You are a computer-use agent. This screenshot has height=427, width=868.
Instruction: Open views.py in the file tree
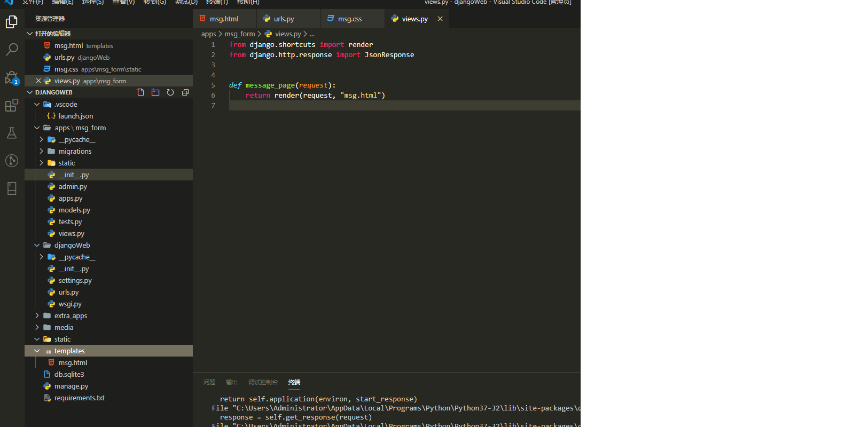tap(108, 233)
